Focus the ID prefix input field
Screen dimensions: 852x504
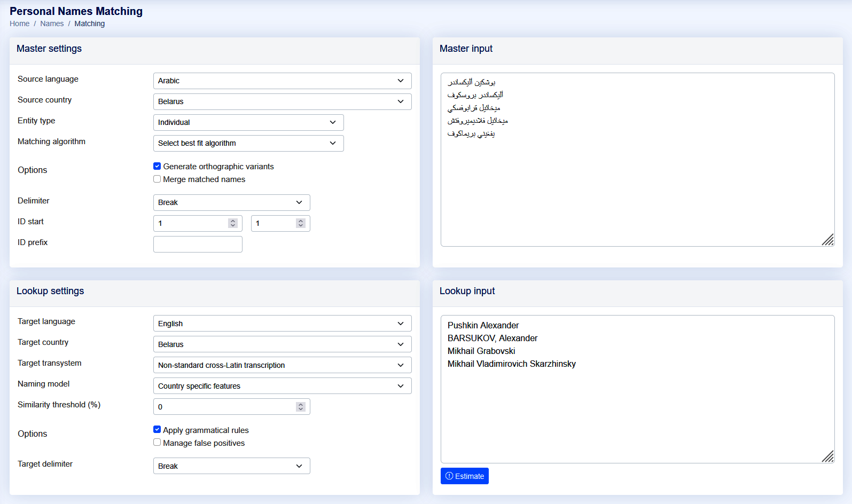pos(198,244)
